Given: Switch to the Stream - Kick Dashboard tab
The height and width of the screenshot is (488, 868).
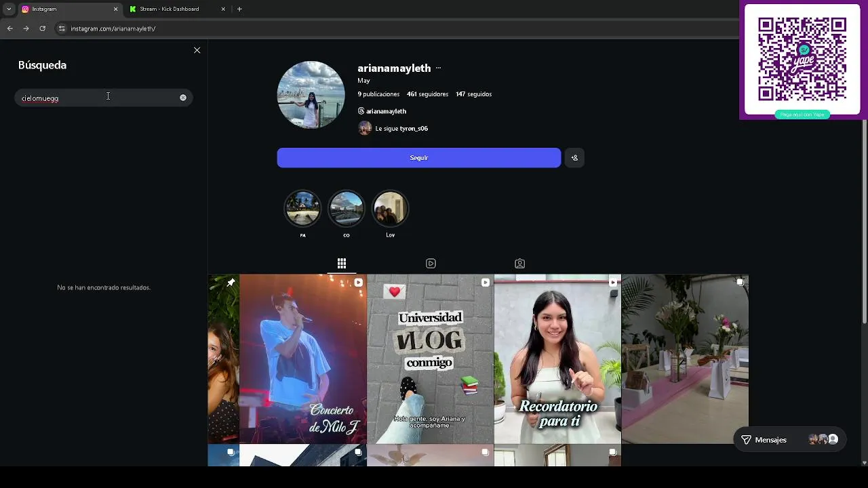Looking at the screenshot, I should tap(178, 9).
